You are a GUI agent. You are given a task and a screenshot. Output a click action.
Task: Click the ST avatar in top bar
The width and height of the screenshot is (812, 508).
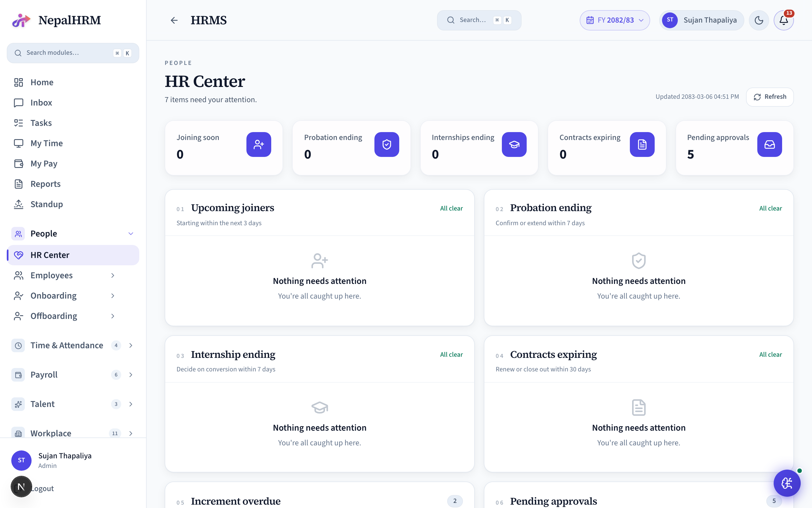pyautogui.click(x=670, y=20)
